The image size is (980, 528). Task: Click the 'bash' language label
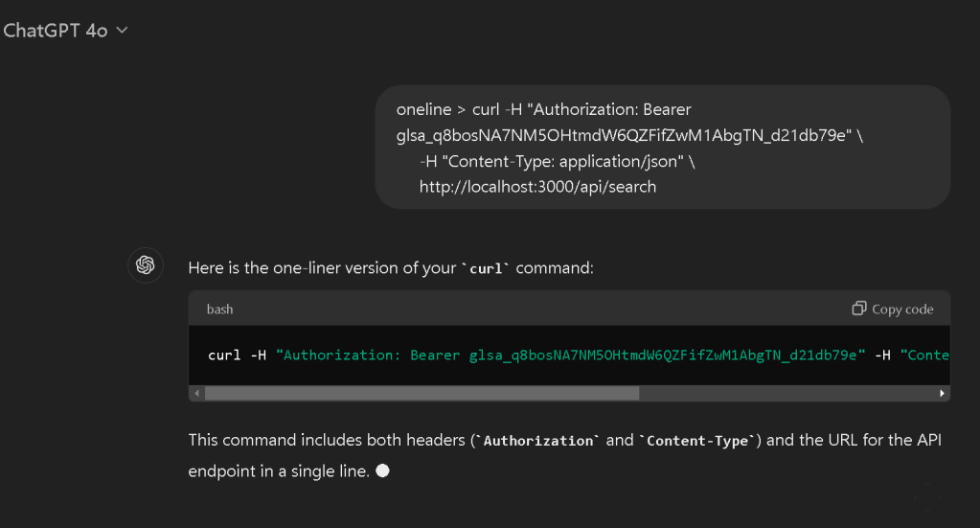click(220, 310)
